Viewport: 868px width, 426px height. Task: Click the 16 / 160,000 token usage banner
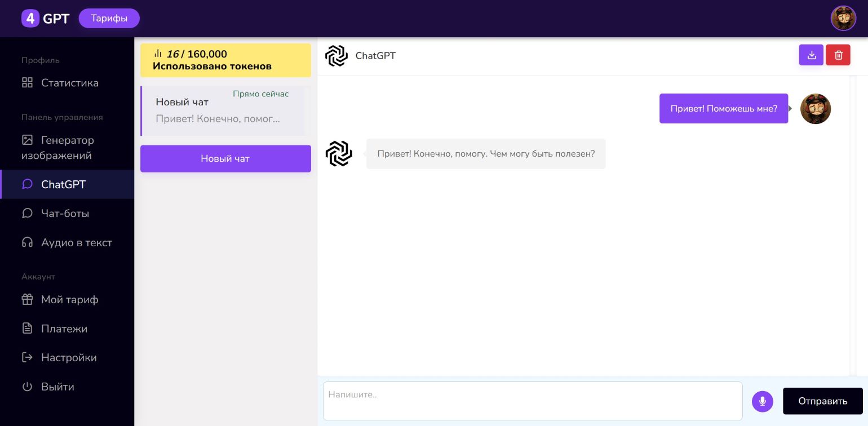pos(225,60)
